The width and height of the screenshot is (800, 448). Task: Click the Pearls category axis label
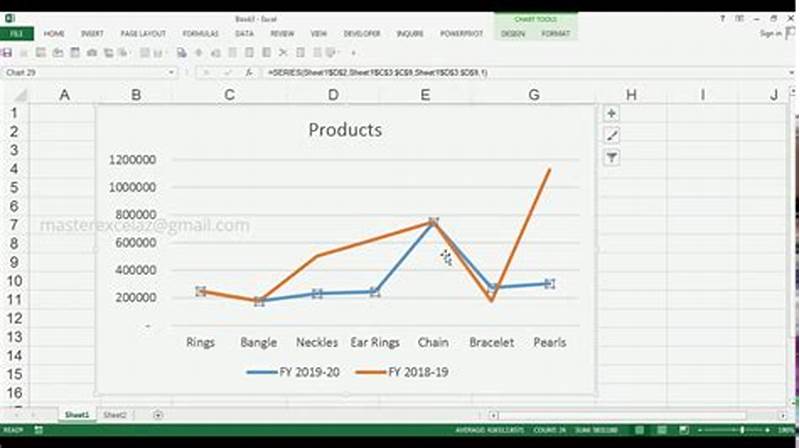(x=549, y=342)
